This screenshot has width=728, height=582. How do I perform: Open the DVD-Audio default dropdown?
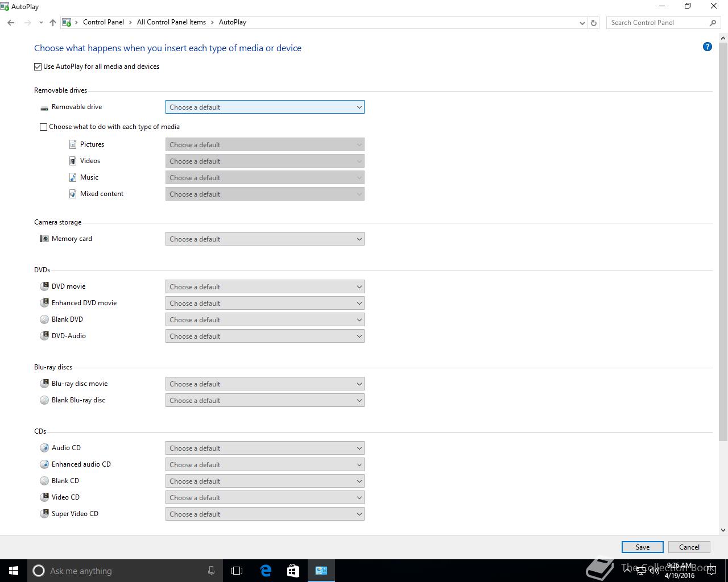pos(265,336)
